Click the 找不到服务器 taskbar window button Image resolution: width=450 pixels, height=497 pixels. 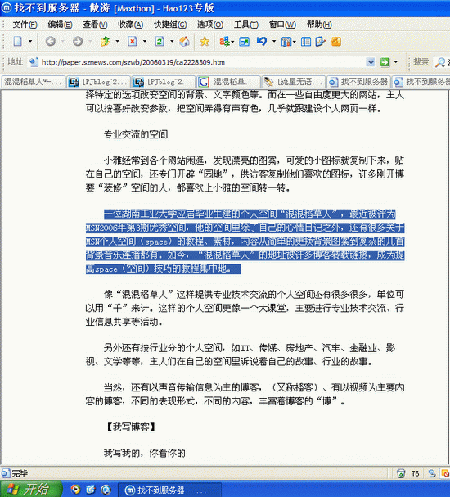click(170, 490)
